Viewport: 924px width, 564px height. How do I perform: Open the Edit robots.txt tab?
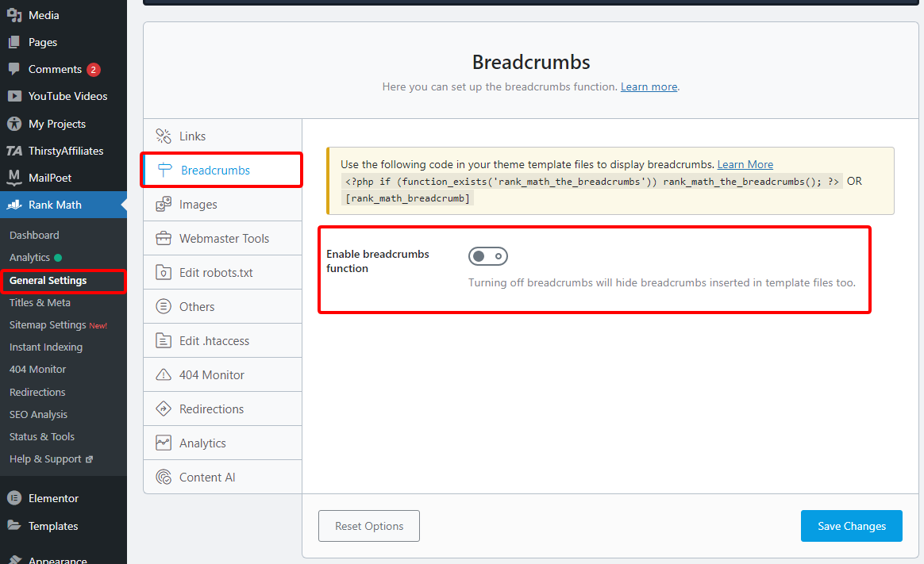tap(223, 273)
